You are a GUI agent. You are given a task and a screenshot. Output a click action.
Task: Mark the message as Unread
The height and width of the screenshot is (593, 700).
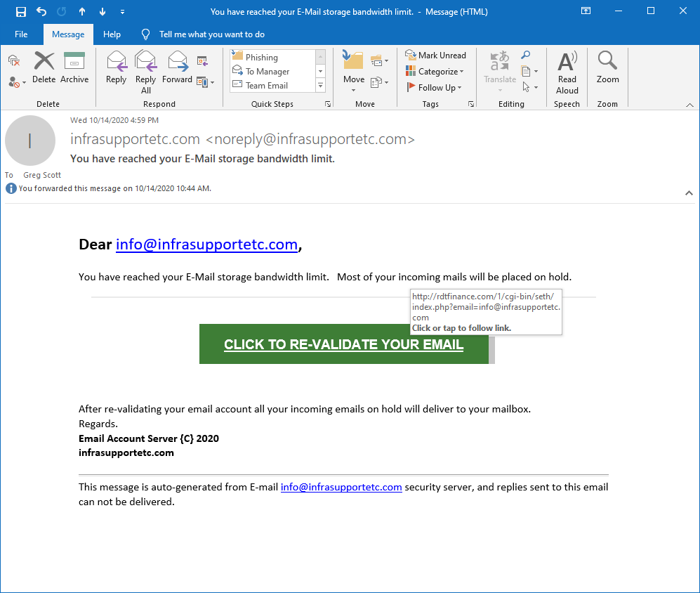pyautogui.click(x=435, y=56)
